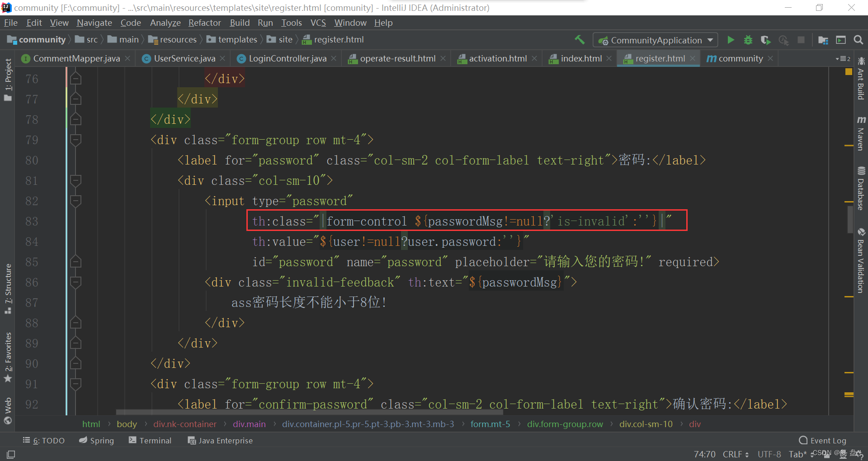Click the Tab* indent setting in the status bar

coord(797,454)
